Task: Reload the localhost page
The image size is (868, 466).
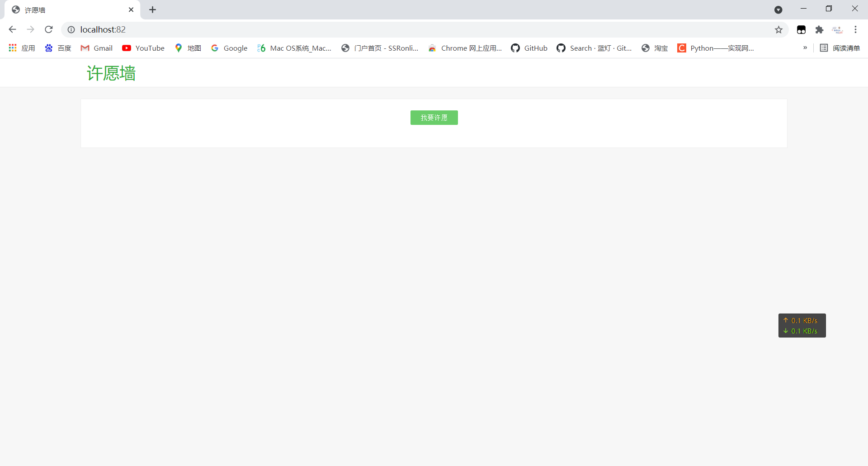Action: pos(49,29)
